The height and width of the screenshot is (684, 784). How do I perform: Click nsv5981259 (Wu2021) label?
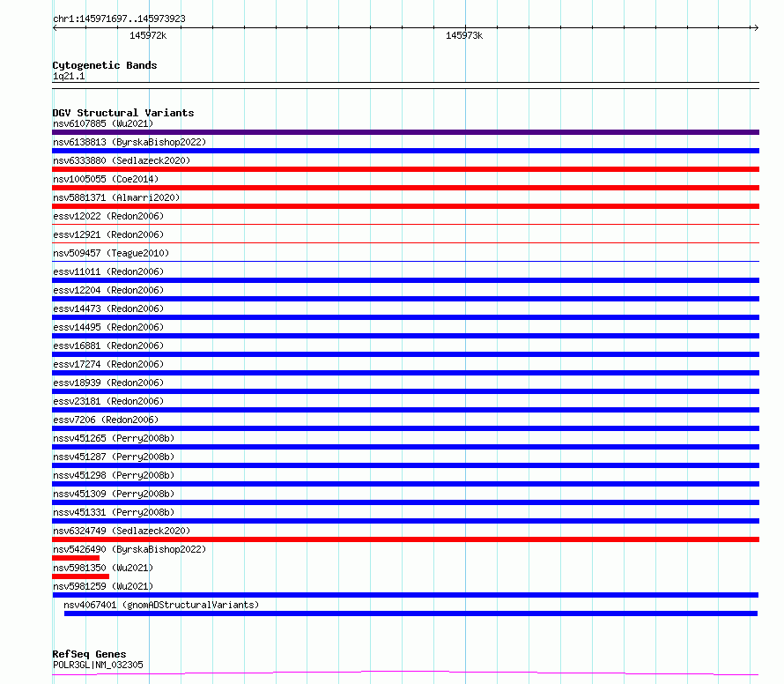click(103, 586)
